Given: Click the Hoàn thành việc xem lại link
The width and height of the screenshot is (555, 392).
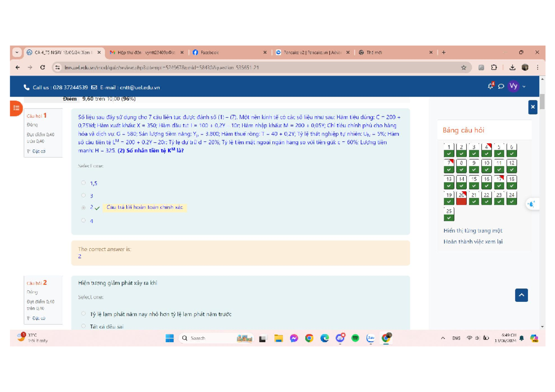Looking at the screenshot, I should [x=473, y=241].
